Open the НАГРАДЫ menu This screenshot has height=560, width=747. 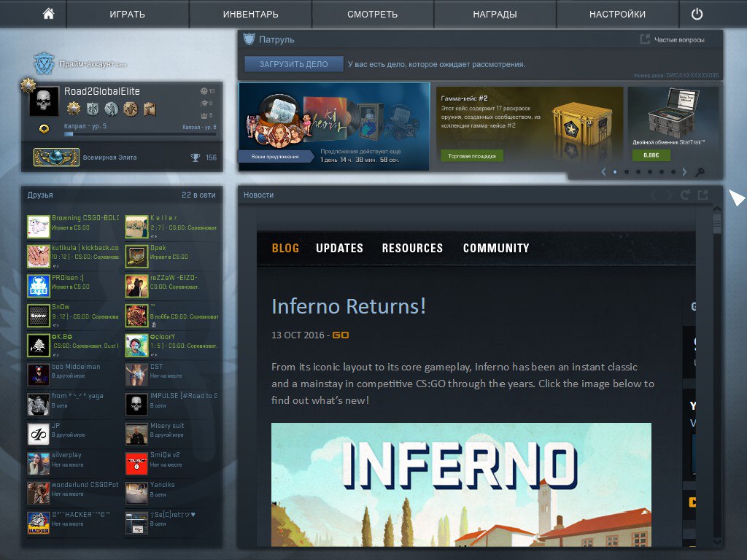pyautogui.click(x=495, y=15)
